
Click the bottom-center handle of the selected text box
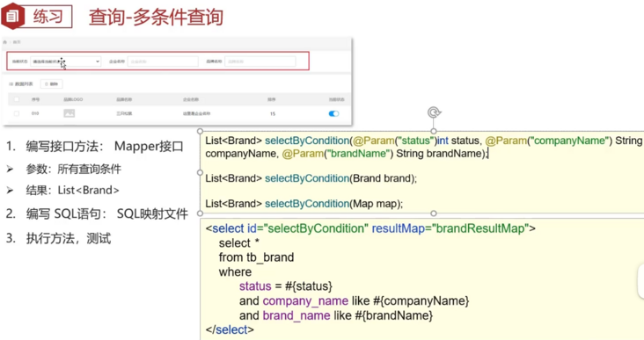click(x=434, y=213)
